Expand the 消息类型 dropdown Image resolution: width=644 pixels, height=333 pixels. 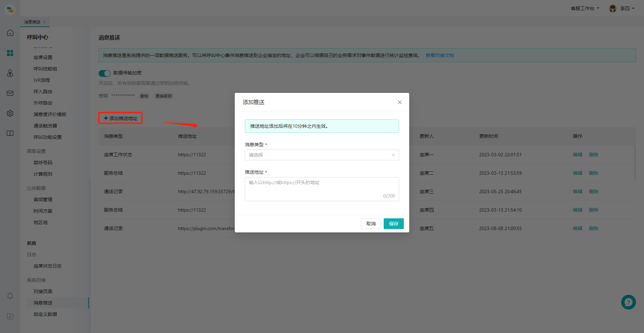coord(322,155)
